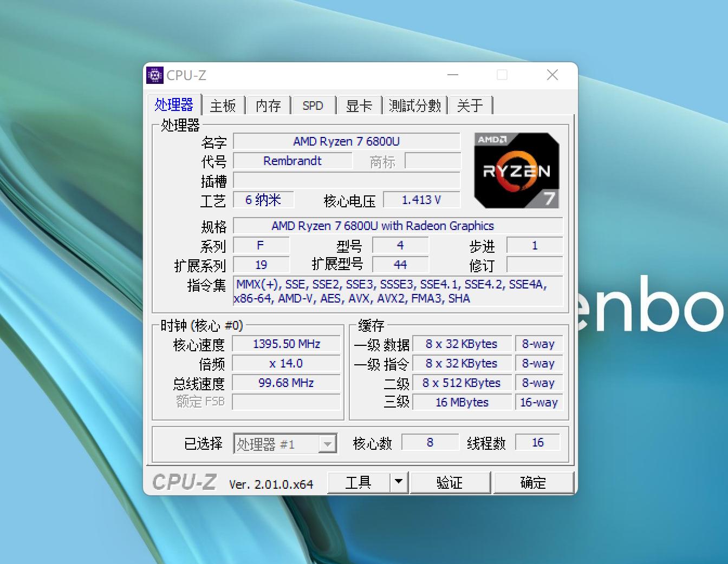Open the 内存 (Memory) tab
This screenshot has height=564, width=728.
[268, 106]
